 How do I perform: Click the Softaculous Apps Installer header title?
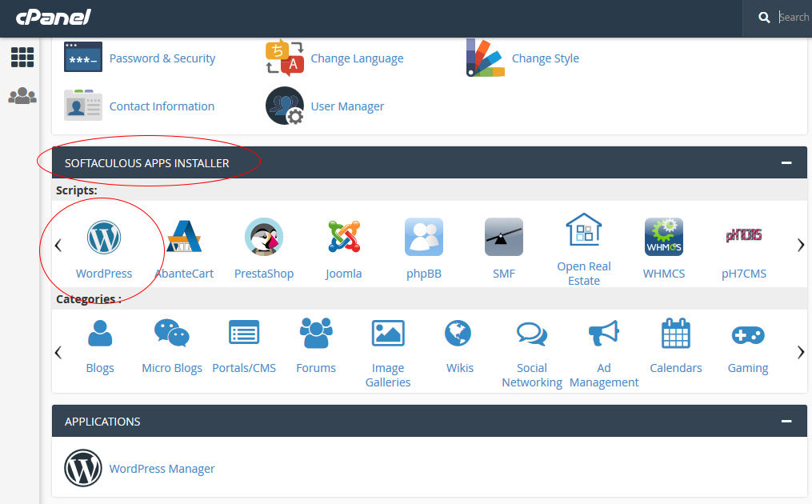[x=146, y=163]
